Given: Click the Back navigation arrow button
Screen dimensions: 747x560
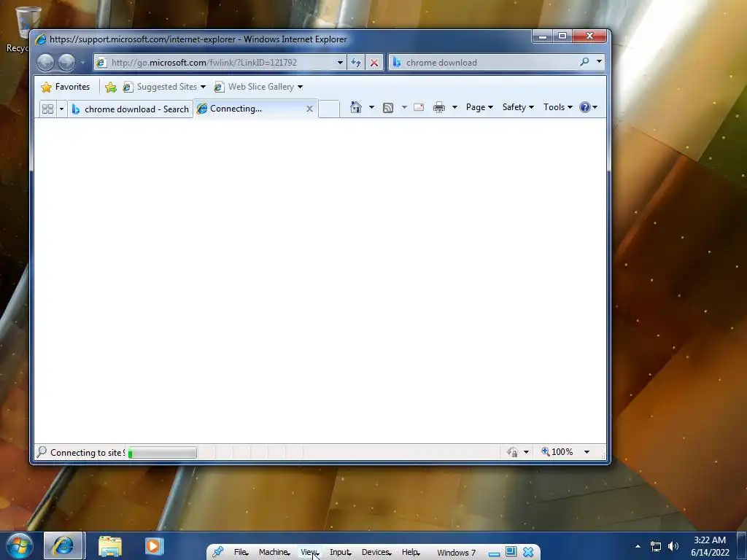Looking at the screenshot, I should tap(45, 63).
